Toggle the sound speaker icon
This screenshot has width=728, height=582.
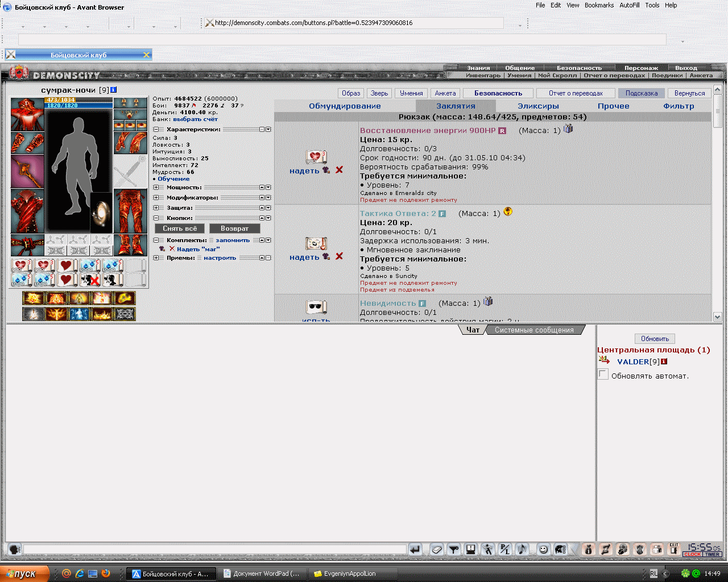click(x=523, y=550)
